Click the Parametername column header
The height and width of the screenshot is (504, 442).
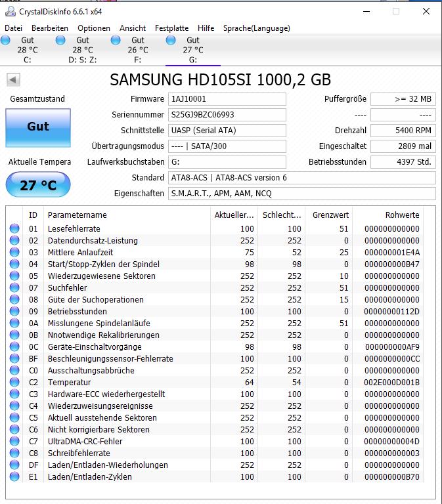point(127,215)
